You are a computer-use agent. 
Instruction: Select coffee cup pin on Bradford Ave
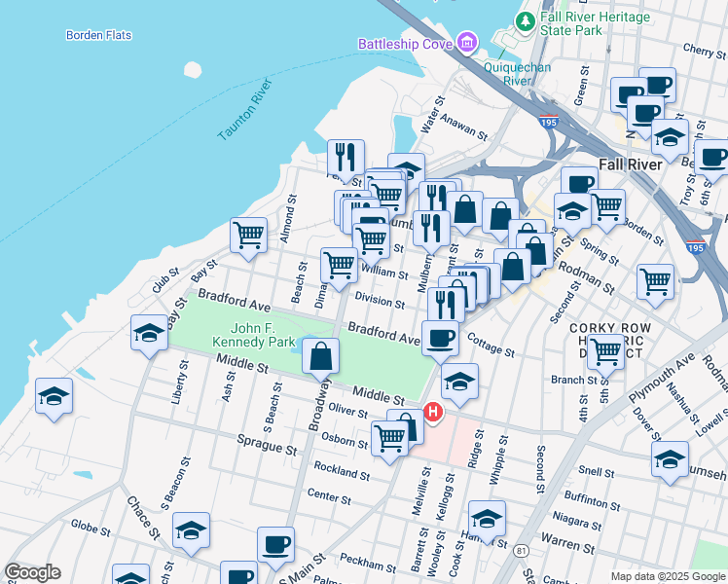441,342
